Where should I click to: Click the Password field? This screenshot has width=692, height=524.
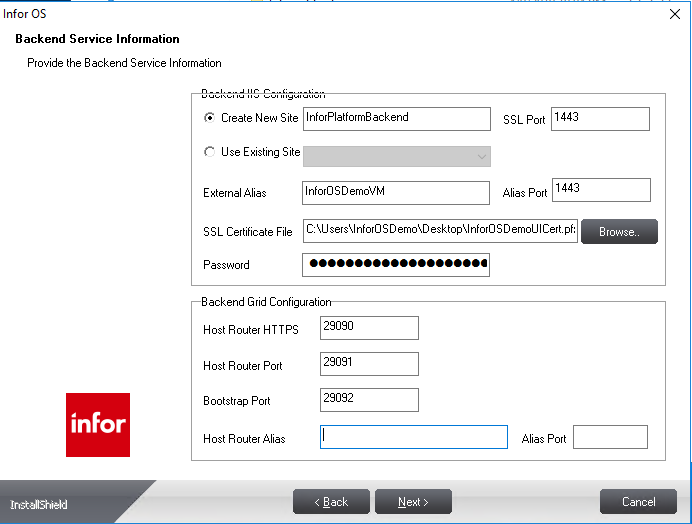(x=396, y=265)
